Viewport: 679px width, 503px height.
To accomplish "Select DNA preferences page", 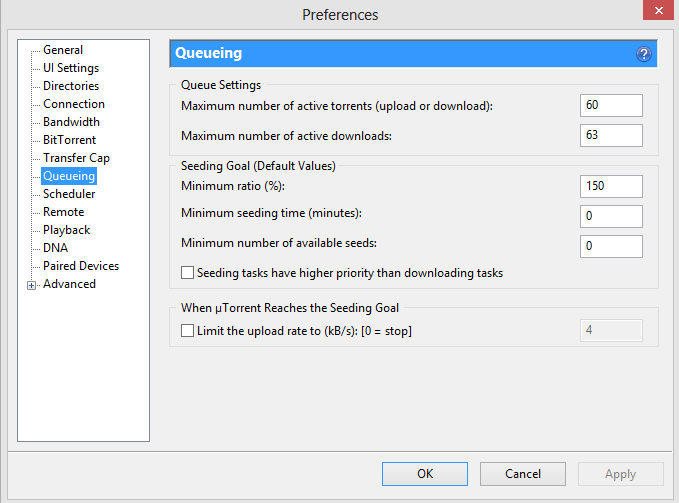I will 55,248.
